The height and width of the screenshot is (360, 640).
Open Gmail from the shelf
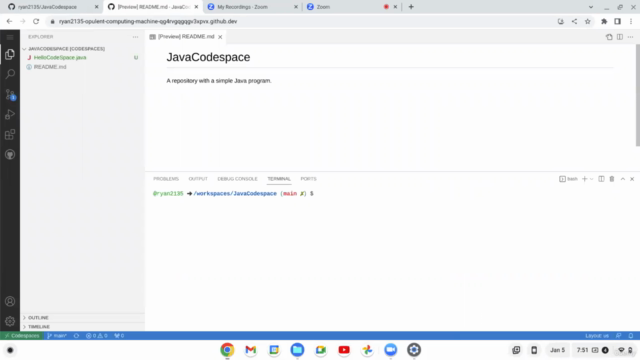point(251,350)
